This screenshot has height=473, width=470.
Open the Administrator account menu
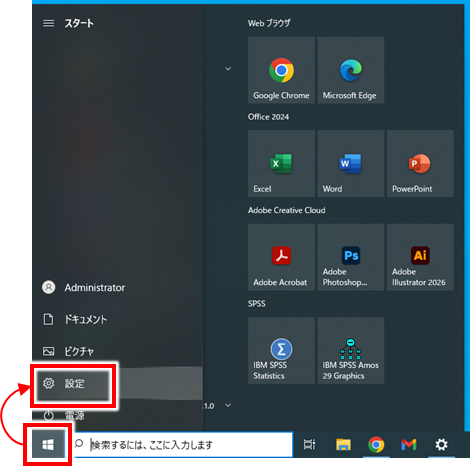(117, 287)
